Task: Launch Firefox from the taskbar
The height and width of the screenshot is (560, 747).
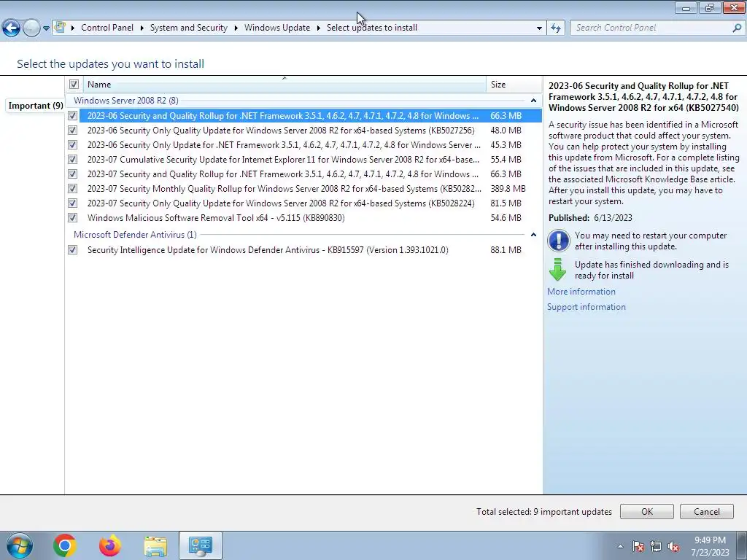Action: 110,545
